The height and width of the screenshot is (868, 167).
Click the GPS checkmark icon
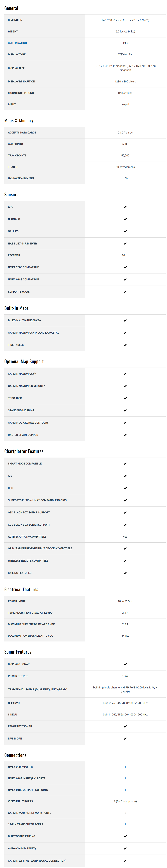[125, 207]
